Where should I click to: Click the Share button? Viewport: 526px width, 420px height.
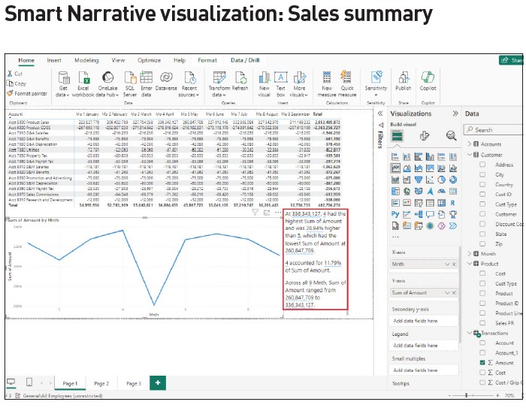(512, 60)
